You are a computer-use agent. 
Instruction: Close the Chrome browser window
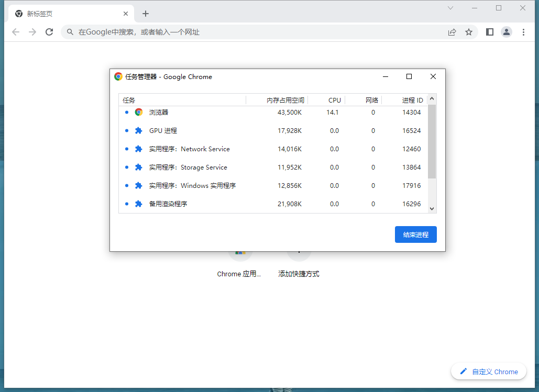click(523, 8)
